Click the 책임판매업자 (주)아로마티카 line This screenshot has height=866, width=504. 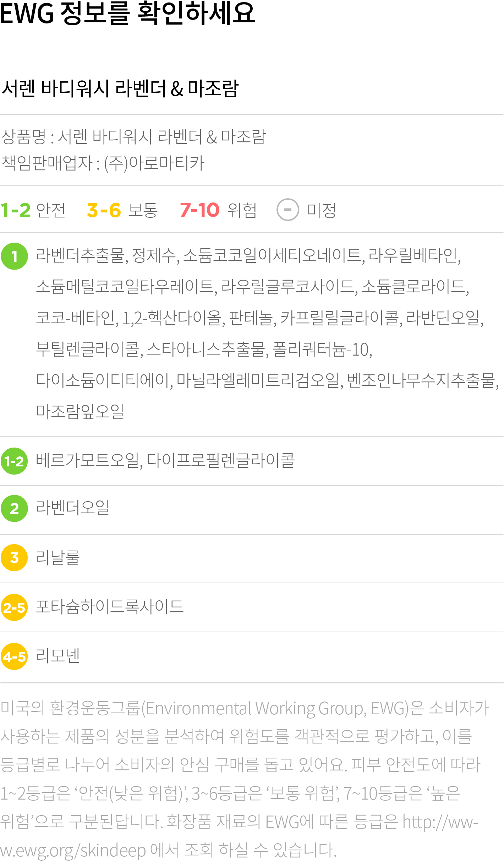tap(103, 163)
